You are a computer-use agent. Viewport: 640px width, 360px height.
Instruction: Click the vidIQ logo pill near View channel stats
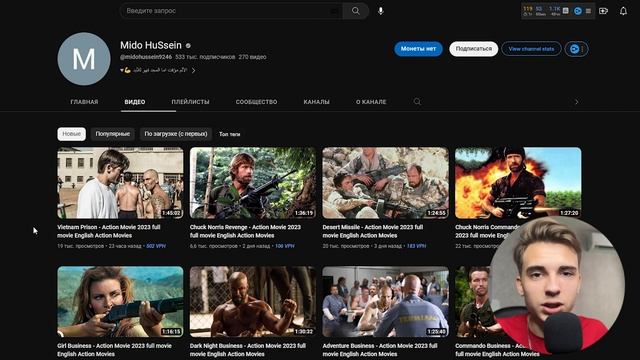(x=574, y=49)
